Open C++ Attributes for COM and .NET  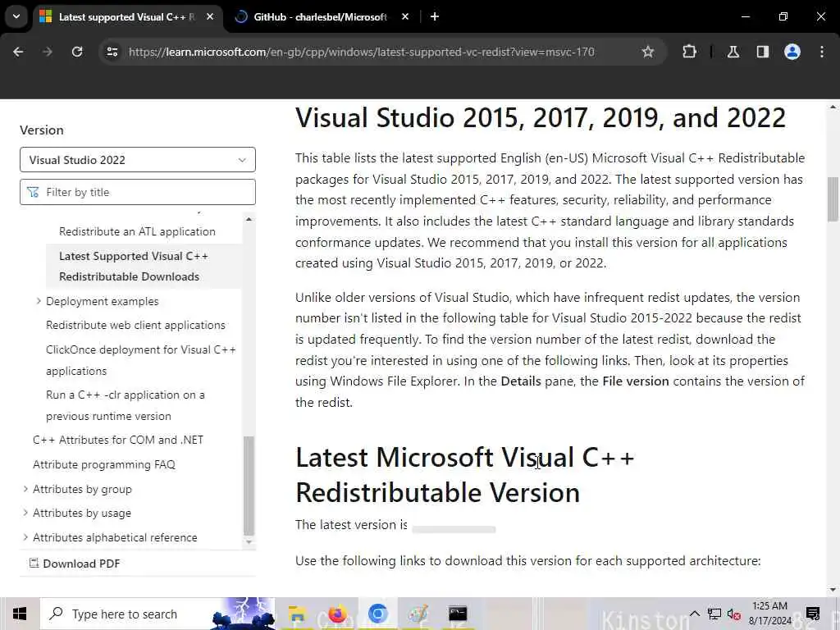[118, 440]
